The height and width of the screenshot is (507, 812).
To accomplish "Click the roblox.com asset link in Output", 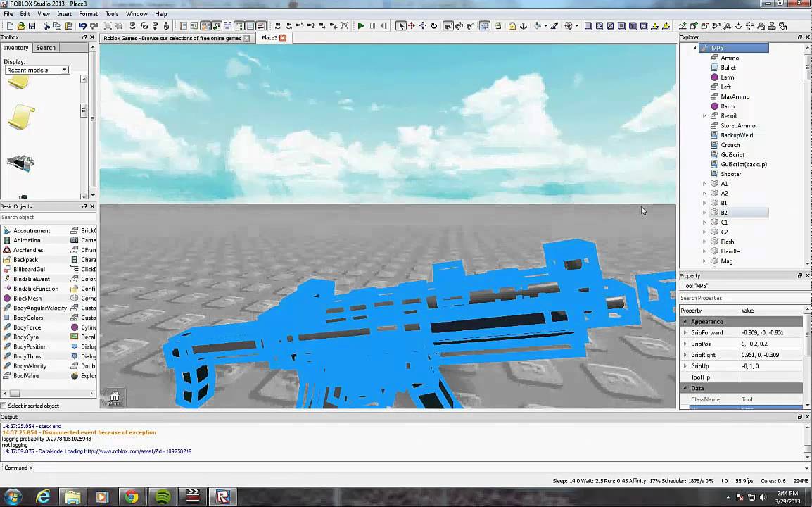I will click(x=138, y=451).
